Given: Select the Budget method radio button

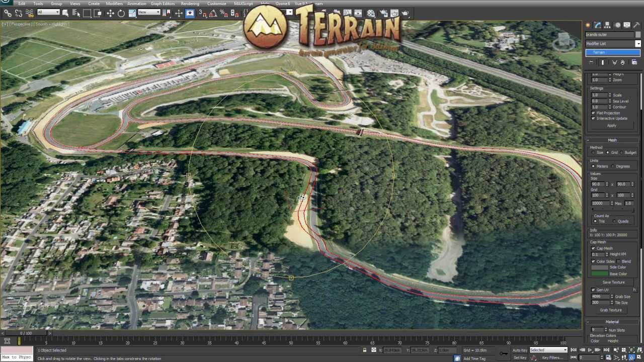Looking at the screenshot, I should 621,152.
